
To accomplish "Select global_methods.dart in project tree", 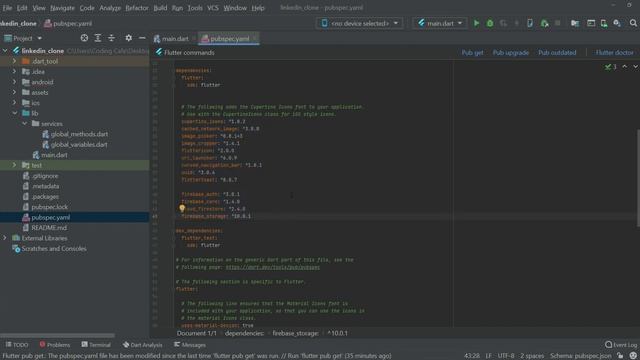I will click(79, 134).
